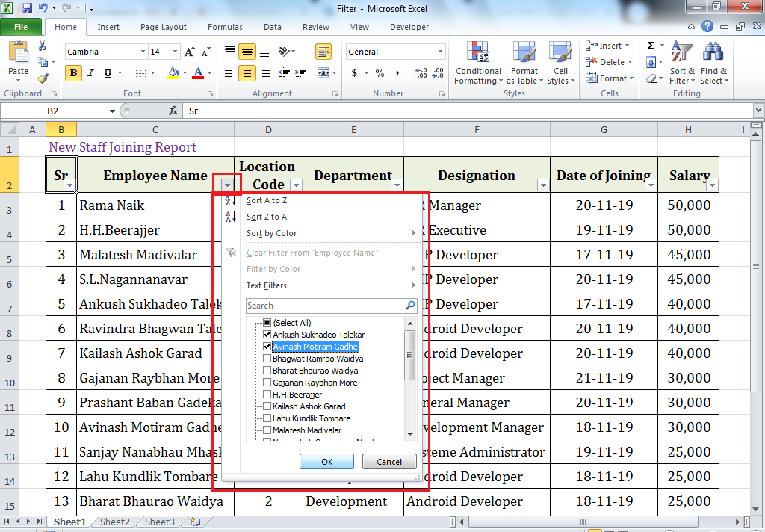Open Conditional Formatting

478,64
